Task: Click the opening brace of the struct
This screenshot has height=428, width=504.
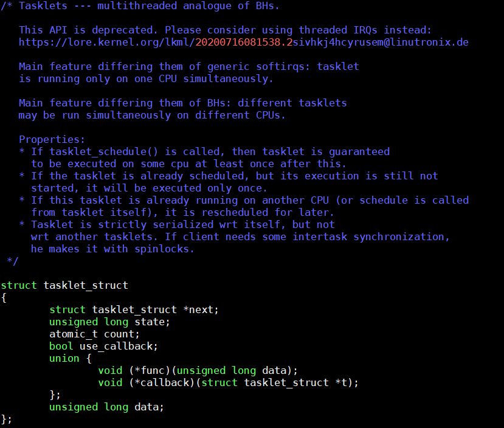Action: 4,297
